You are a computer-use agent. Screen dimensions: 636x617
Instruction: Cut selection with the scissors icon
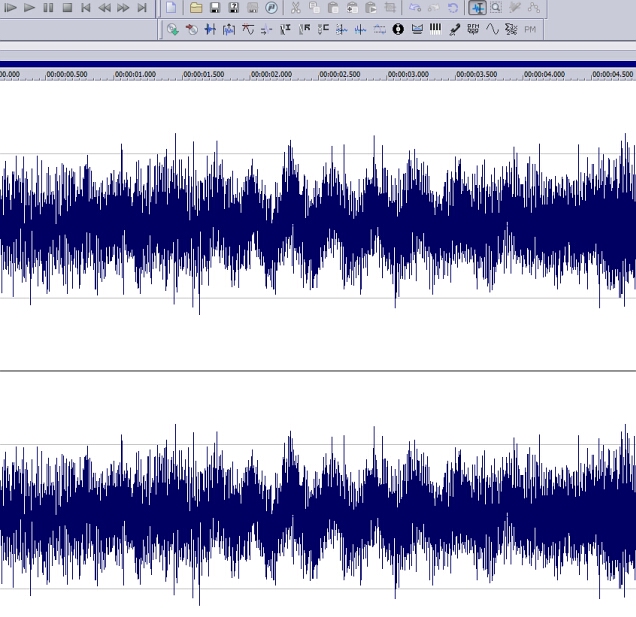[296, 8]
